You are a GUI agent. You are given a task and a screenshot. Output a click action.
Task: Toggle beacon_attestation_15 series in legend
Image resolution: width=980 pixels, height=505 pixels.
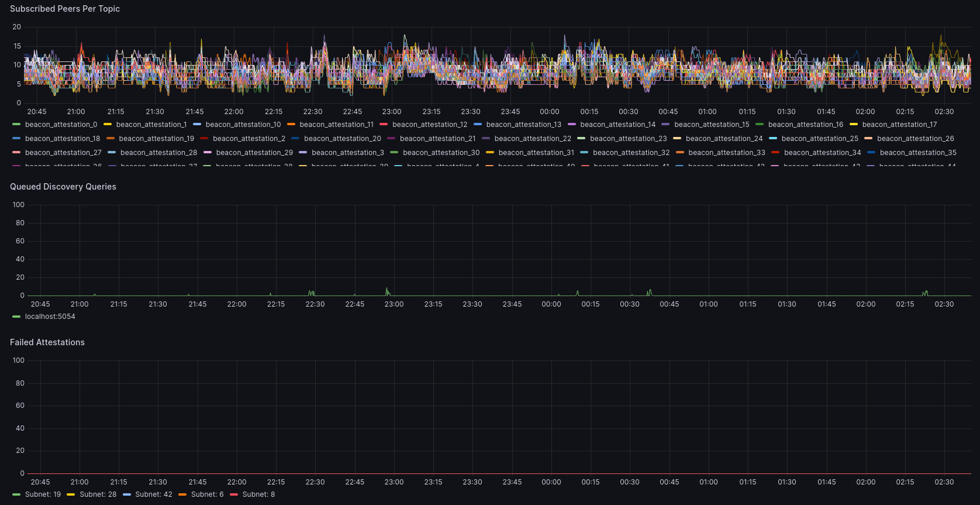tap(712, 125)
